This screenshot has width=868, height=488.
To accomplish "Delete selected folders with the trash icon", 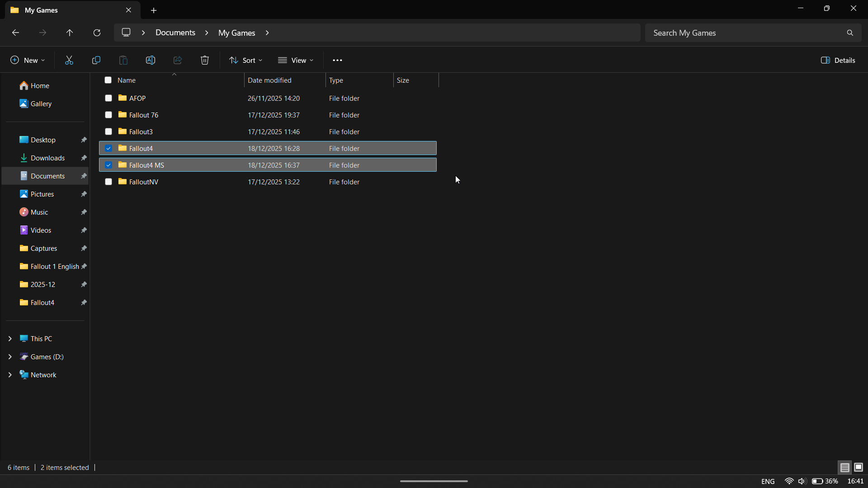I will pos(204,60).
